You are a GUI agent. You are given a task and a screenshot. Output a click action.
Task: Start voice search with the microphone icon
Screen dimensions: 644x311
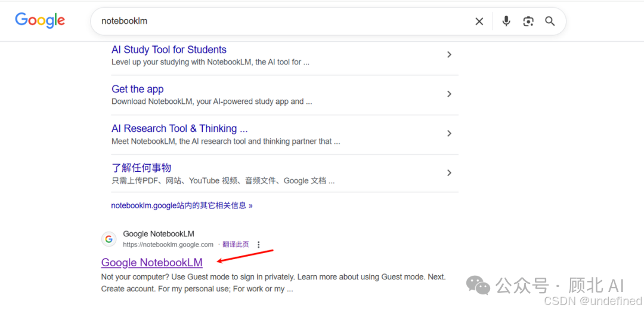click(506, 21)
